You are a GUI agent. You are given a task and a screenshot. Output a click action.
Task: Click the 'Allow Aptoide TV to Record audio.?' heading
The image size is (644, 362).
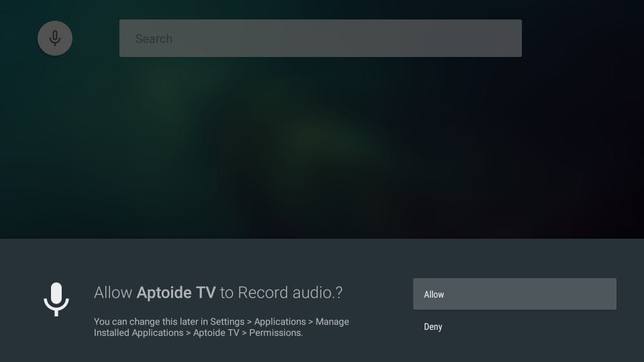[218, 293]
